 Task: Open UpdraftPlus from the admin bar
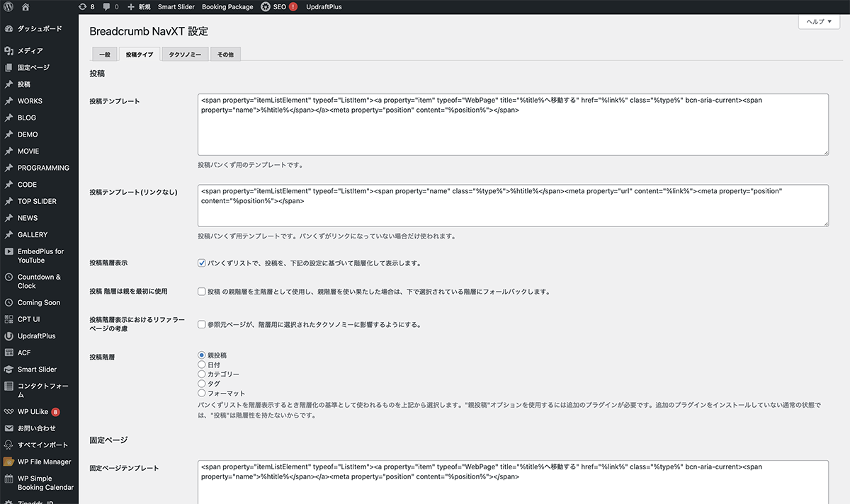coord(324,7)
